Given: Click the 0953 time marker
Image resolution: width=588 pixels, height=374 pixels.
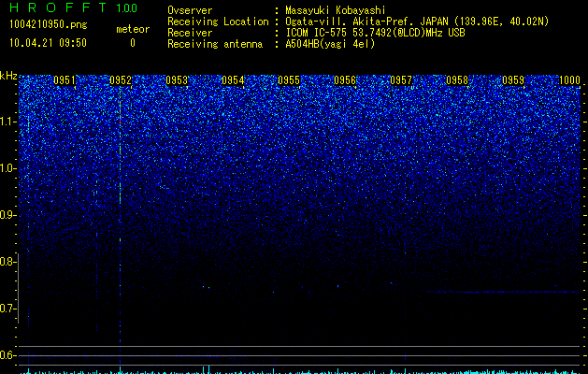Looking at the screenshot, I should click(177, 80).
